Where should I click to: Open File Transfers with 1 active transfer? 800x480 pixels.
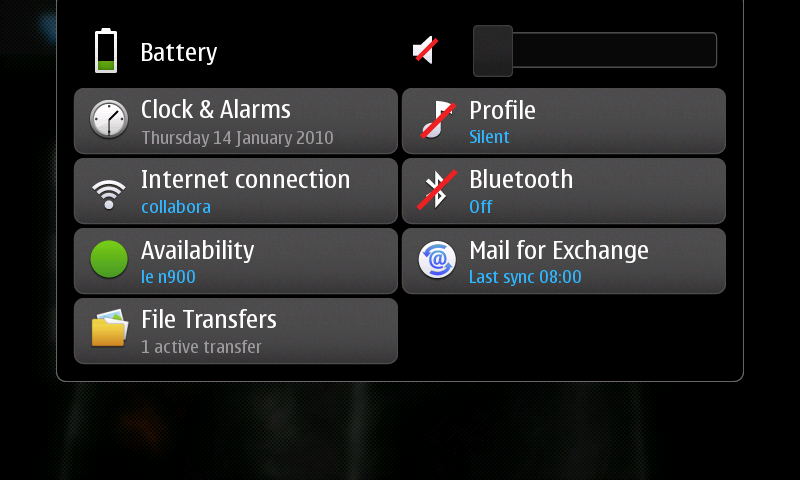(236, 331)
